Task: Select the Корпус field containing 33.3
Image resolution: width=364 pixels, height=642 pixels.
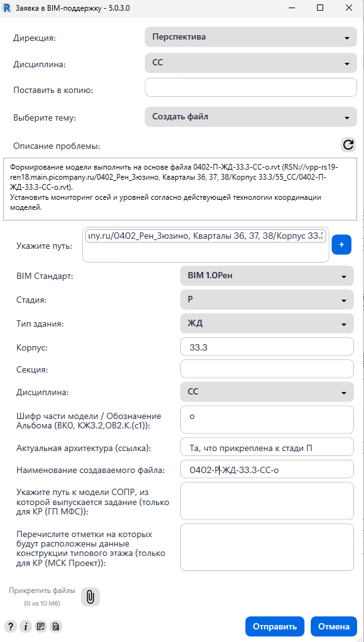Action: coord(267,346)
